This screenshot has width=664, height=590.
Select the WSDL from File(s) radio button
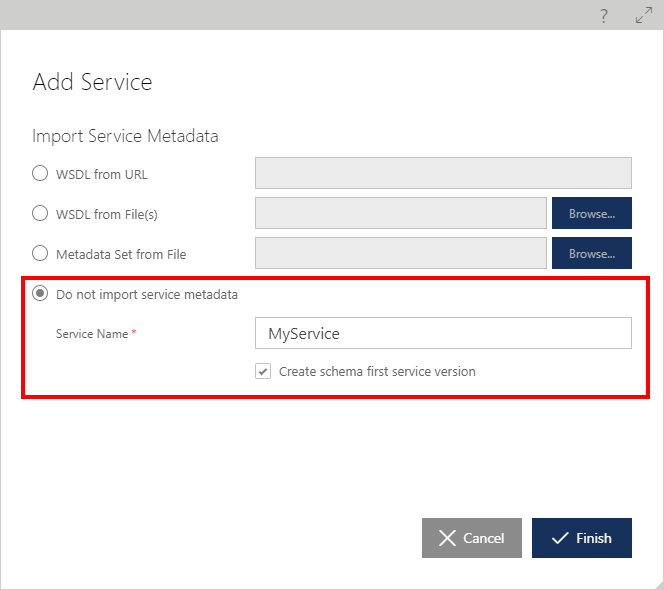tap(40, 213)
